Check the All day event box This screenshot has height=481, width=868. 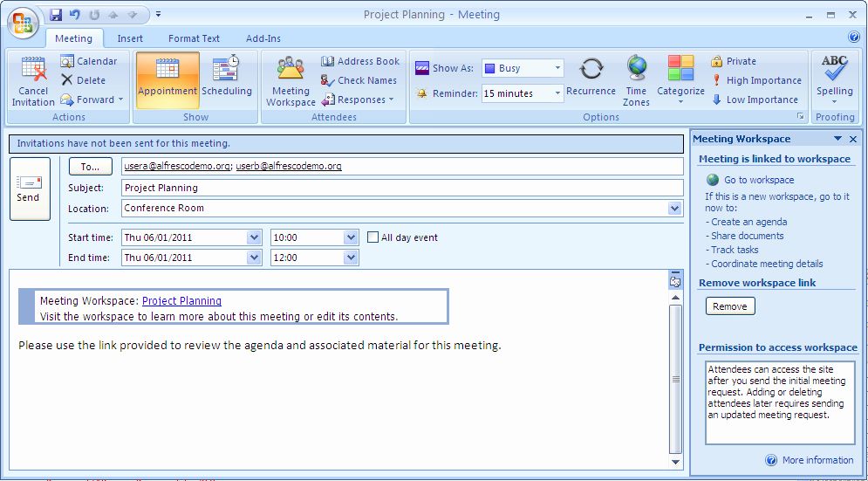point(373,237)
